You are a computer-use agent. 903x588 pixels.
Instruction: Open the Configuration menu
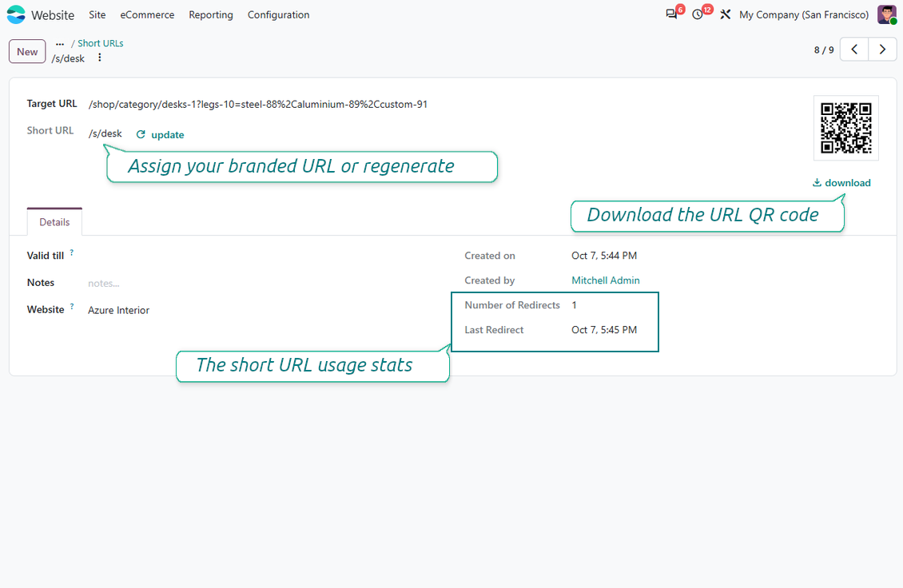tap(279, 15)
